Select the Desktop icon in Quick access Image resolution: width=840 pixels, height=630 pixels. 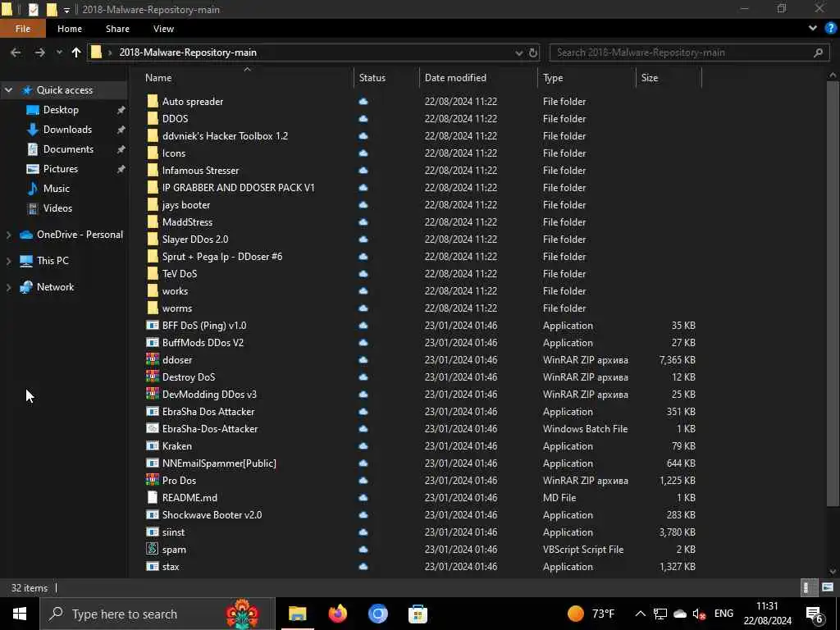[33, 110]
